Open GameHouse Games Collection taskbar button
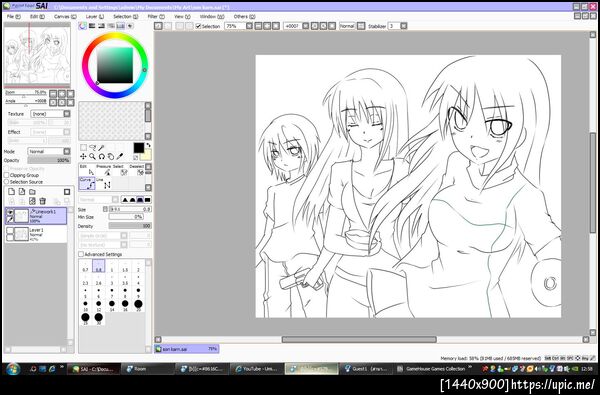This screenshot has height=395, width=600. pyautogui.click(x=432, y=369)
